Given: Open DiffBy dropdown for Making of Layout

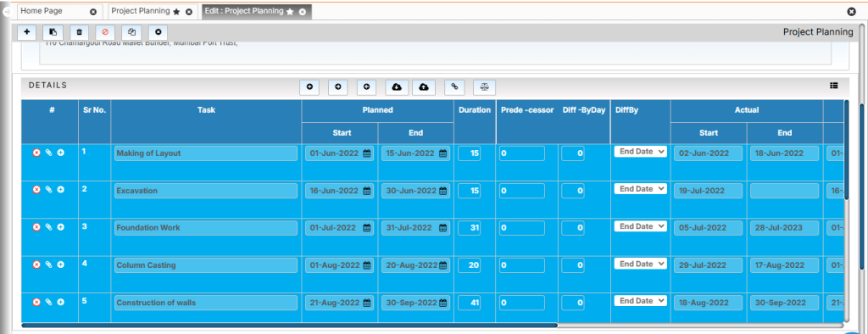Looking at the screenshot, I should pyautogui.click(x=641, y=151).
